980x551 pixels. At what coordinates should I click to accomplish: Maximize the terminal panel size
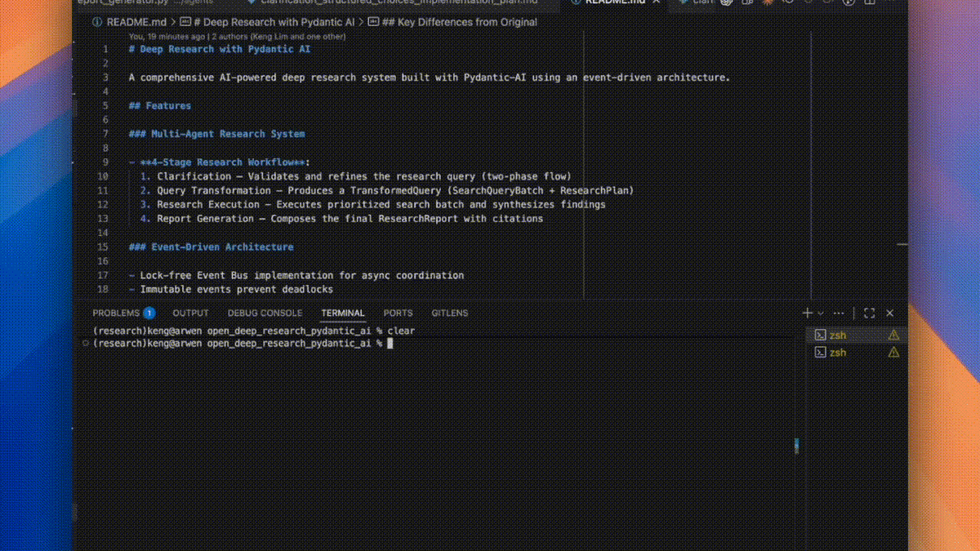pyautogui.click(x=869, y=313)
